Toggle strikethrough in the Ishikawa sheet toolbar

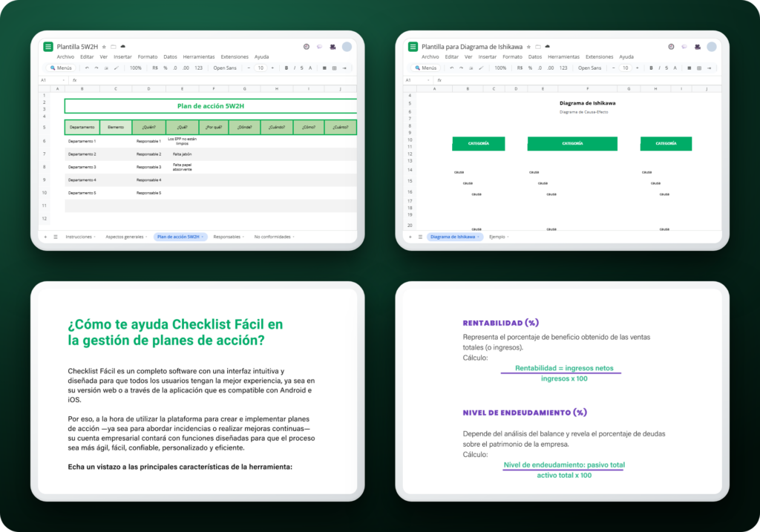tap(666, 68)
